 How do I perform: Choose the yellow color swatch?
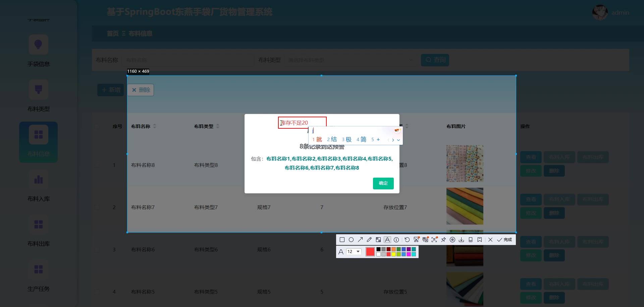[393, 254]
